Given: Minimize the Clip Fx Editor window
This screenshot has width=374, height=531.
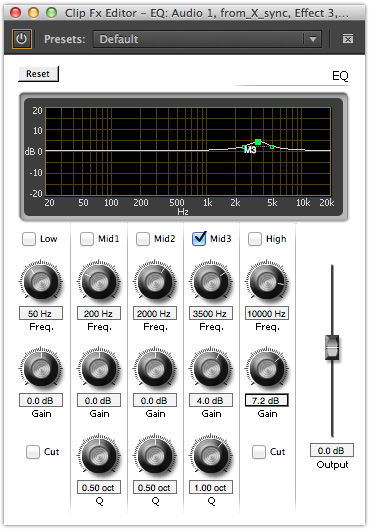Looking at the screenshot, I should point(34,13).
